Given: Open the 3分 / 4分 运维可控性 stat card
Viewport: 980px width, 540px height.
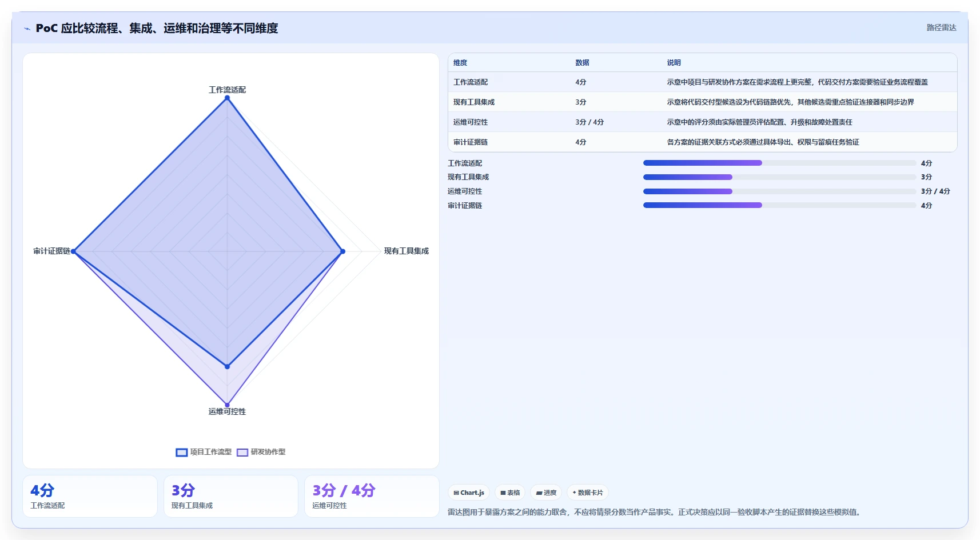Looking at the screenshot, I should (x=372, y=497).
